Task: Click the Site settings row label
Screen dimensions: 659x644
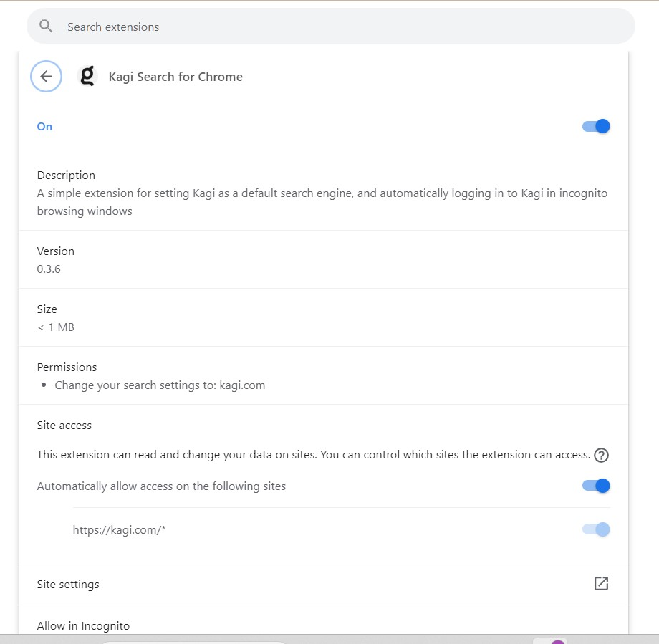Action: pos(68,585)
